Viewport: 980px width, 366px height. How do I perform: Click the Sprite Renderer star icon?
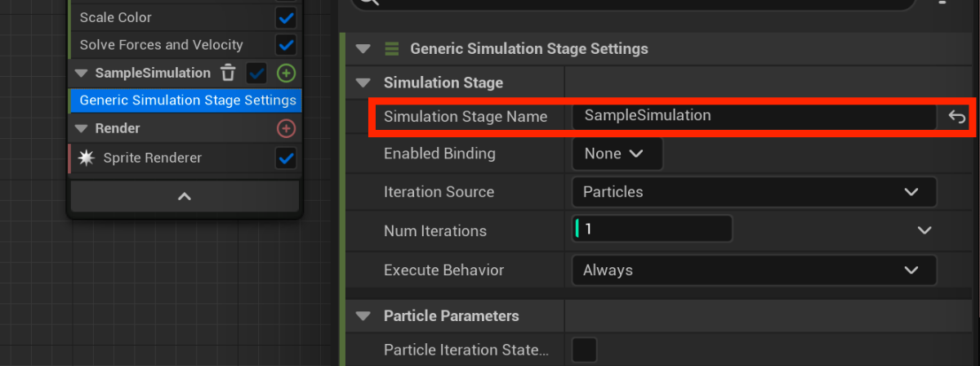(x=86, y=158)
